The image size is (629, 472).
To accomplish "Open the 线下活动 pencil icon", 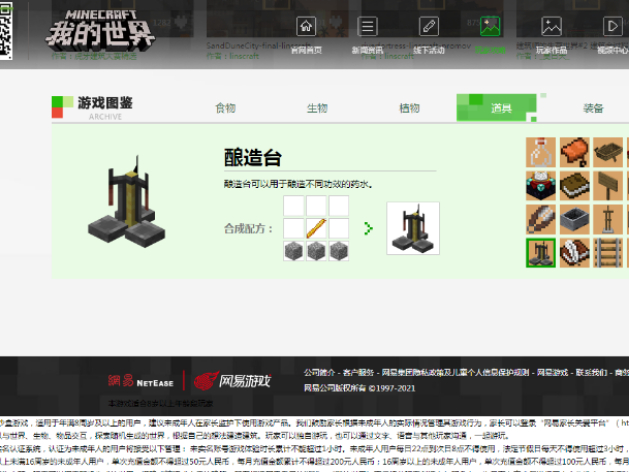I will pos(429,26).
